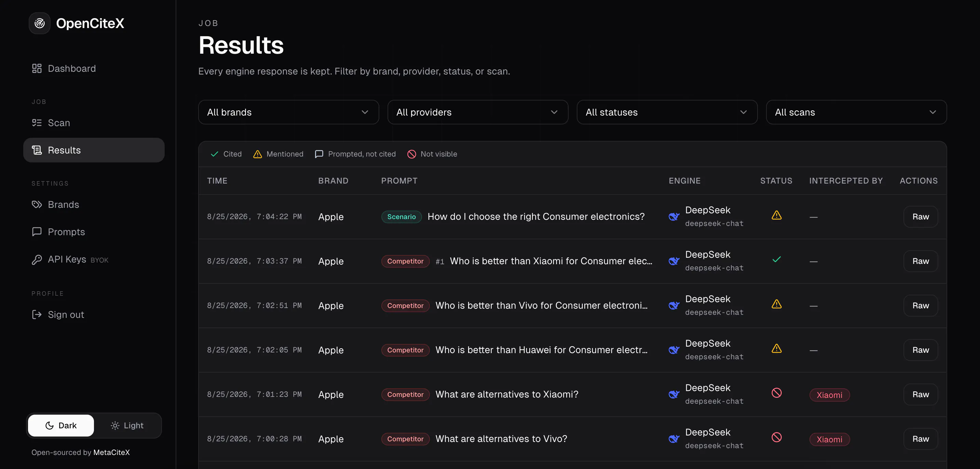This screenshot has height=469, width=980.
Task: Open the All providers filter dropdown
Action: (478, 112)
